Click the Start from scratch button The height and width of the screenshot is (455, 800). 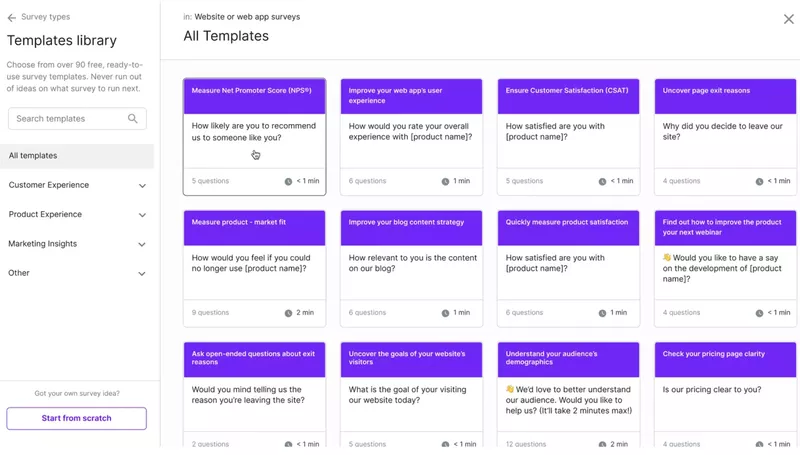(x=76, y=418)
